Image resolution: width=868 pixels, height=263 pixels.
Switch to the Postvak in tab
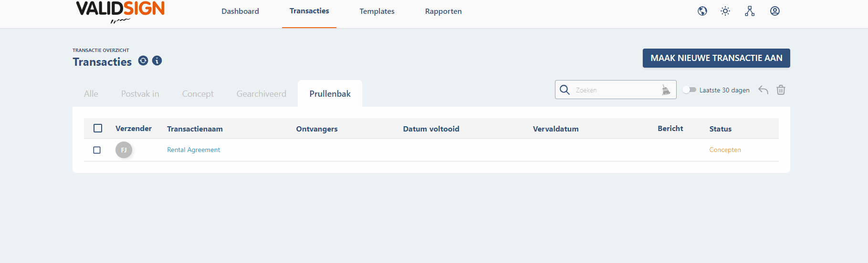[x=140, y=94]
